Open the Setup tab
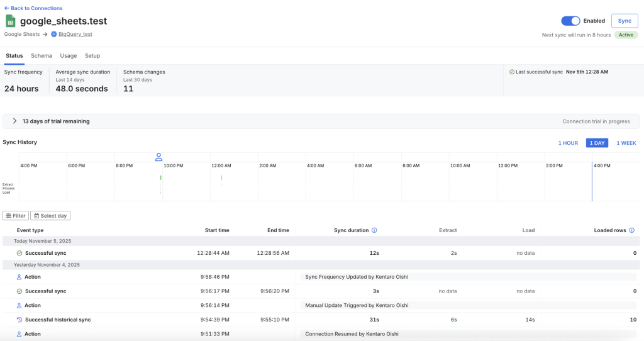 (92, 56)
